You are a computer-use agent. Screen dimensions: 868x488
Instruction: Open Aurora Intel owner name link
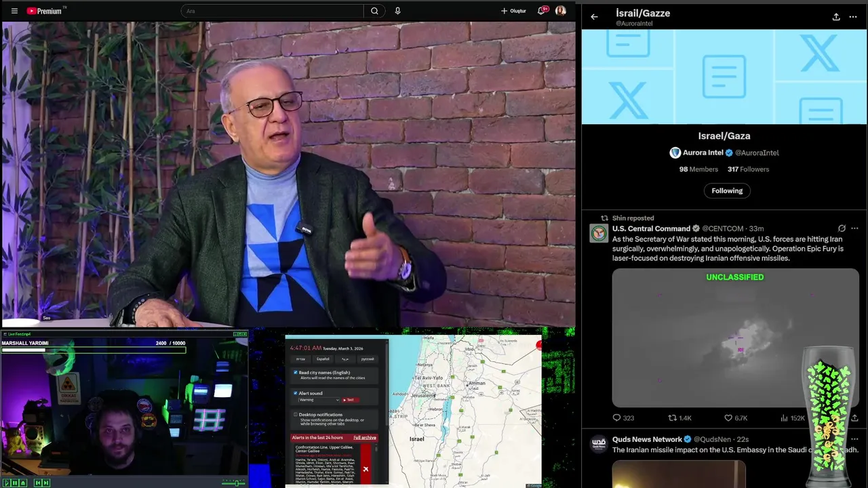pyautogui.click(x=703, y=152)
